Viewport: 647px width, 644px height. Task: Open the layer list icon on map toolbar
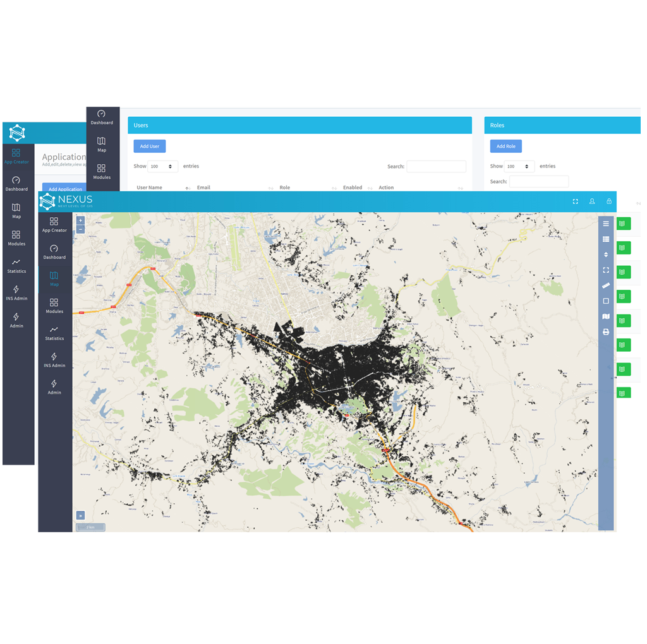[x=606, y=239]
